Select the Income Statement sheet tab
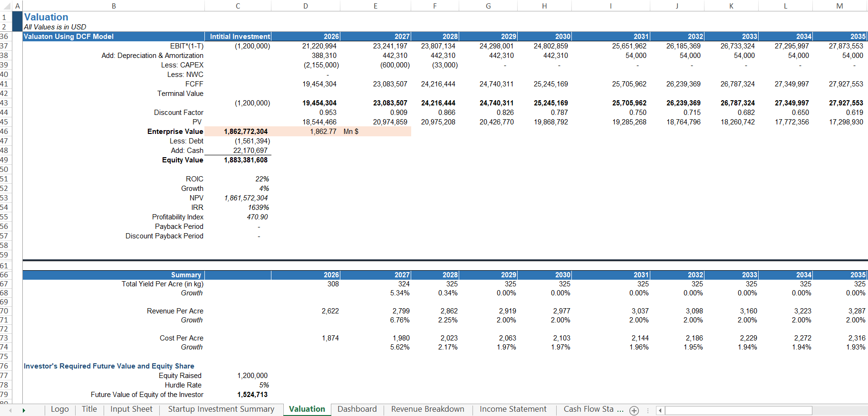The image size is (868, 416). click(x=513, y=409)
